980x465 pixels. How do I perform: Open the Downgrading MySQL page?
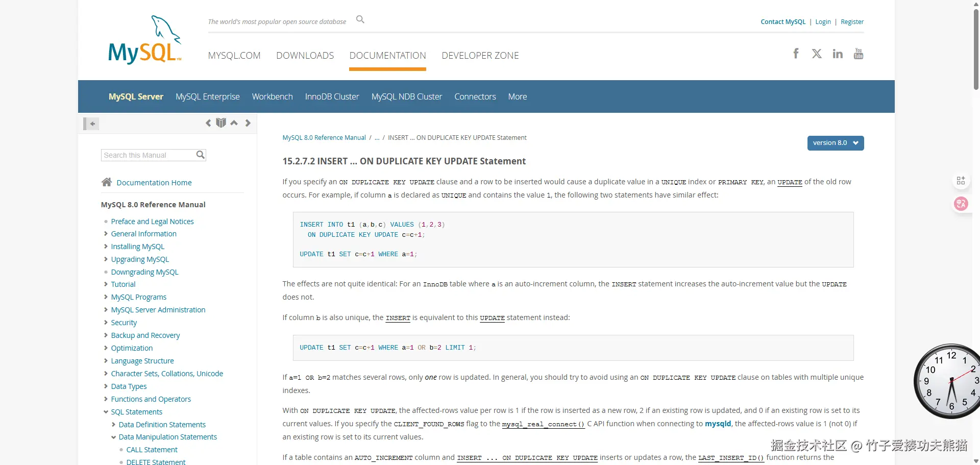click(x=145, y=272)
